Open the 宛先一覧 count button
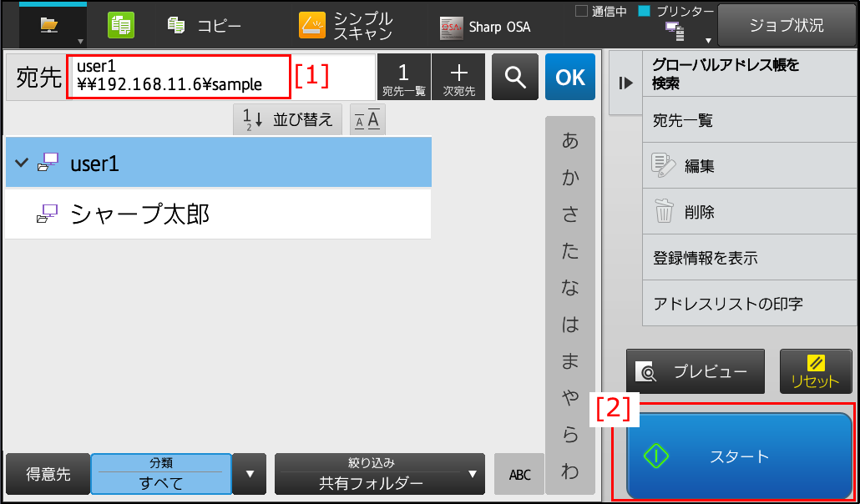 403,77
